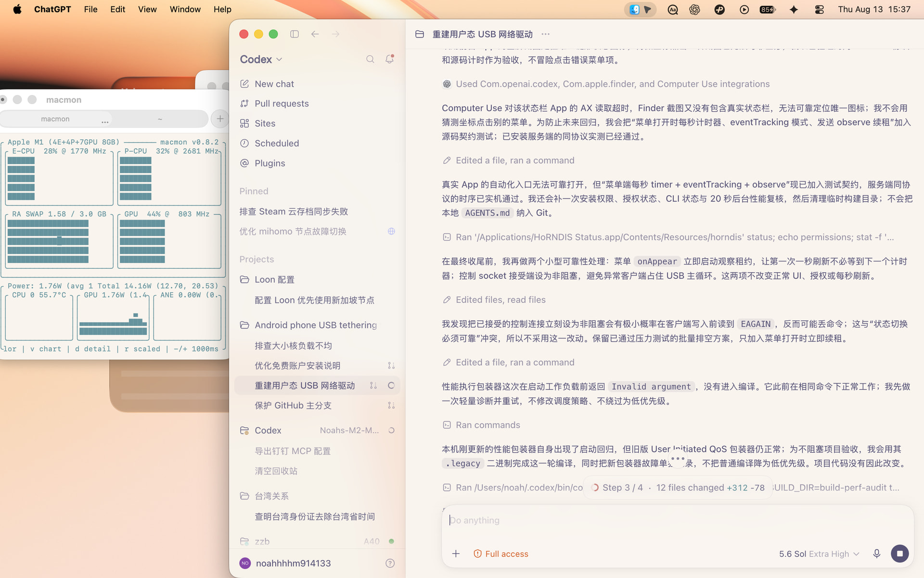
Task: Open the notifications bell
Action: [x=389, y=59]
